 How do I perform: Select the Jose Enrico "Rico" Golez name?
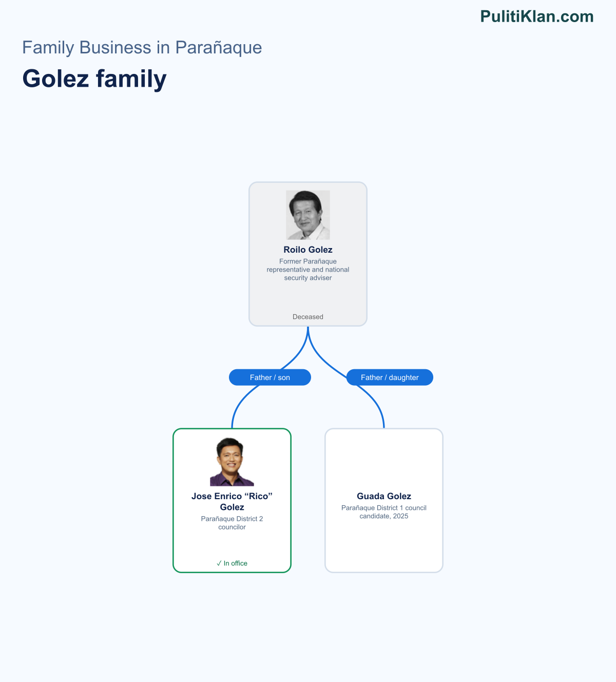232,502
